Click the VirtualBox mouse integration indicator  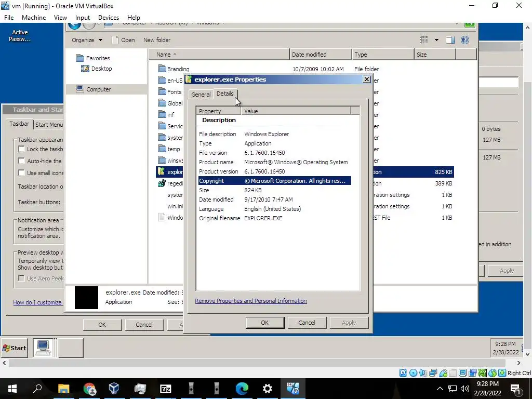coord(493,373)
